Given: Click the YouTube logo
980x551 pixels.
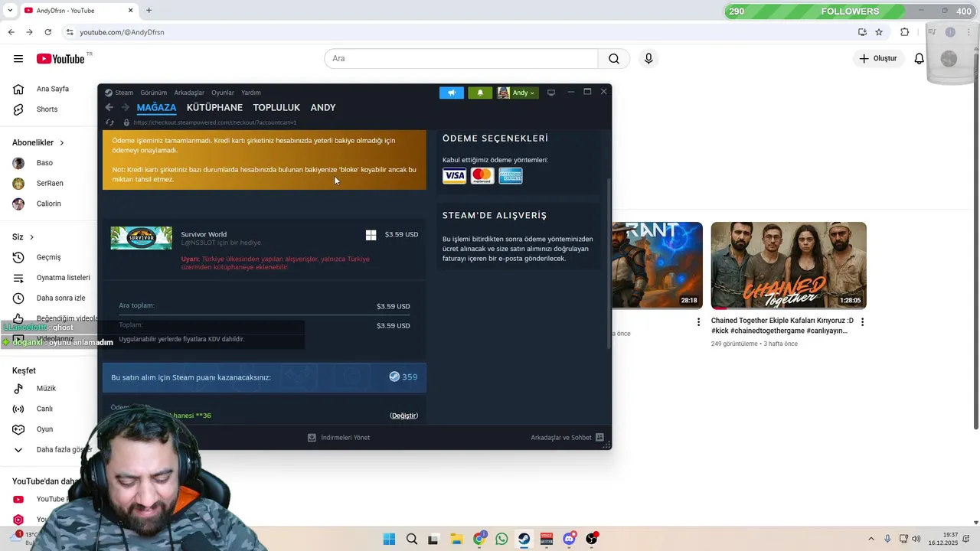Looking at the screenshot, I should (x=60, y=59).
